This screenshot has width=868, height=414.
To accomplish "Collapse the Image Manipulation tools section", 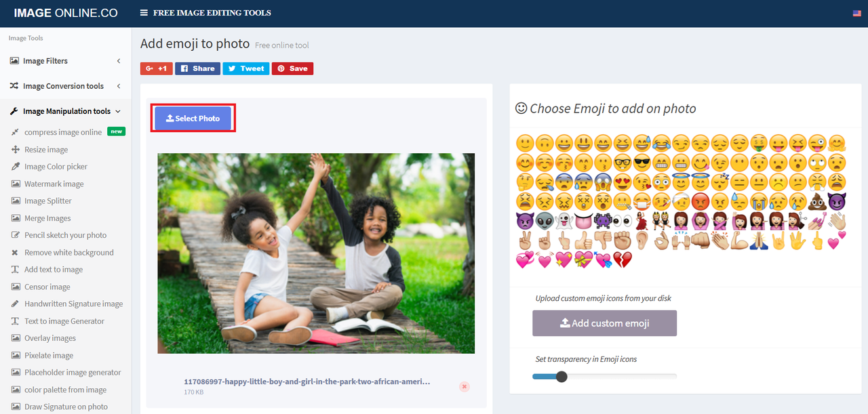I will point(66,111).
